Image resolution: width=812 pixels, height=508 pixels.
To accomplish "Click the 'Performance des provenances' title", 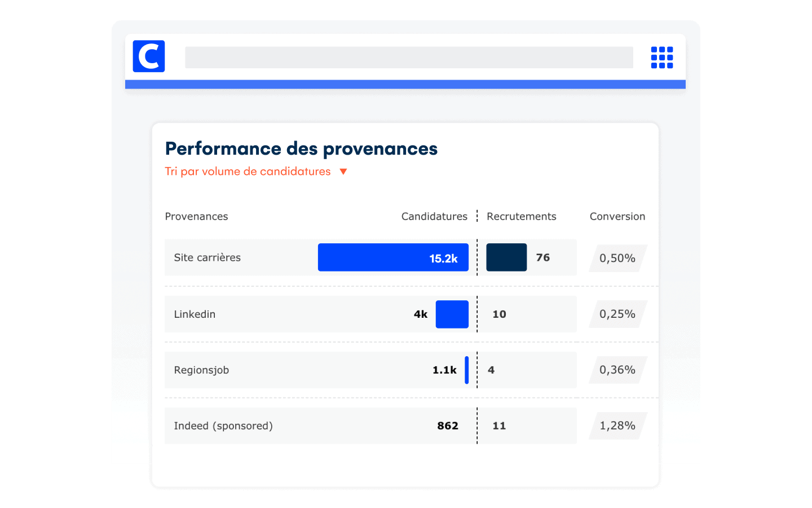I will (x=301, y=149).
